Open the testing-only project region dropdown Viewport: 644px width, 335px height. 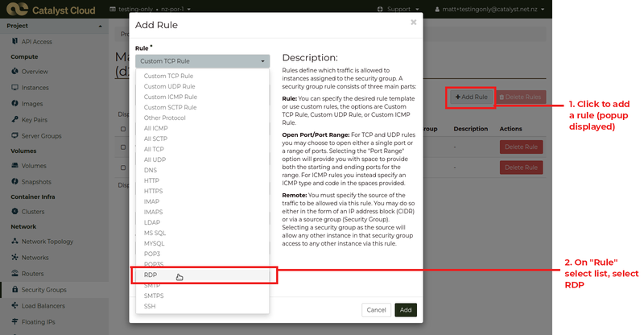tap(150, 9)
